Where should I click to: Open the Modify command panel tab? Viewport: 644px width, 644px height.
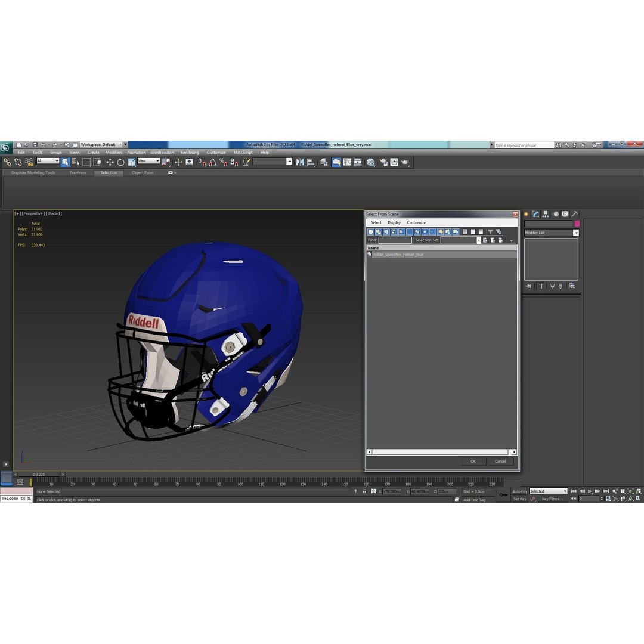coord(535,214)
